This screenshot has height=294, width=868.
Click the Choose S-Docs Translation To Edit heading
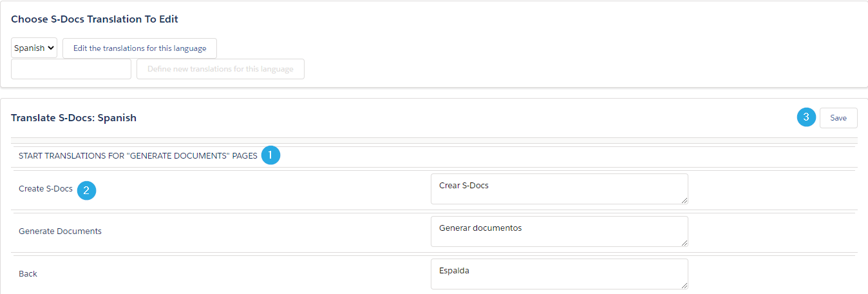coord(95,19)
